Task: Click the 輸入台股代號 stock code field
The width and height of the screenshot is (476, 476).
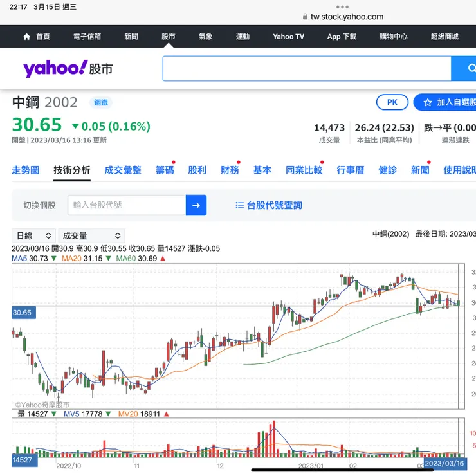Action: coord(127,205)
